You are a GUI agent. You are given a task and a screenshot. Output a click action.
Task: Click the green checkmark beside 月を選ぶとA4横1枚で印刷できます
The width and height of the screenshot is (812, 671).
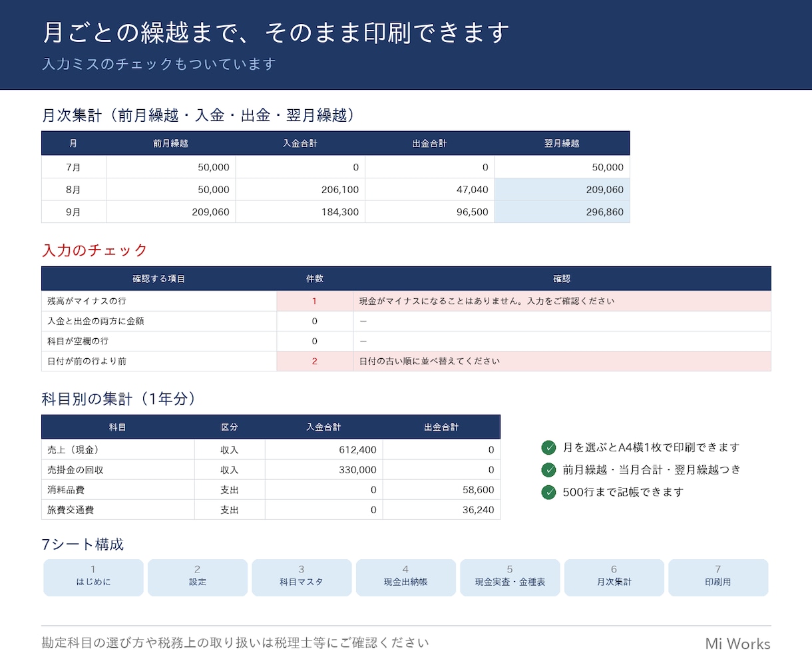pos(548,447)
